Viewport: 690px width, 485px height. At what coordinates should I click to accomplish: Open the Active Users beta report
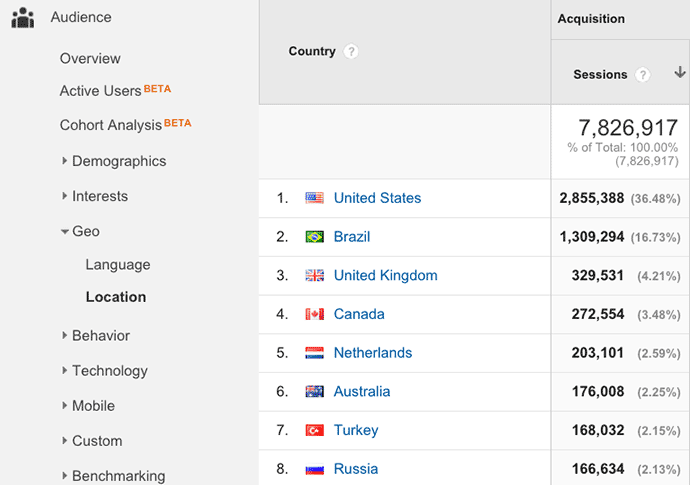101,91
